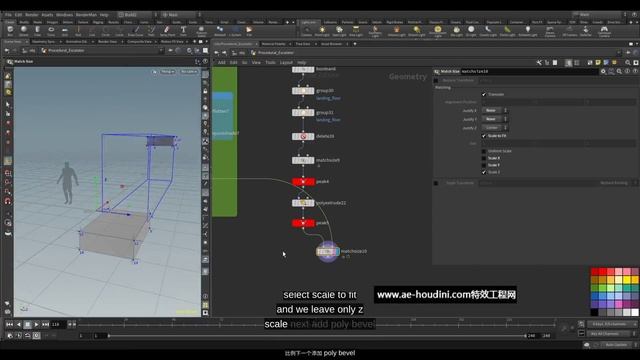Image resolution: width=640 pixels, height=360 pixels.
Task: Select the Grid shelf tool
Action: (x=64, y=31)
